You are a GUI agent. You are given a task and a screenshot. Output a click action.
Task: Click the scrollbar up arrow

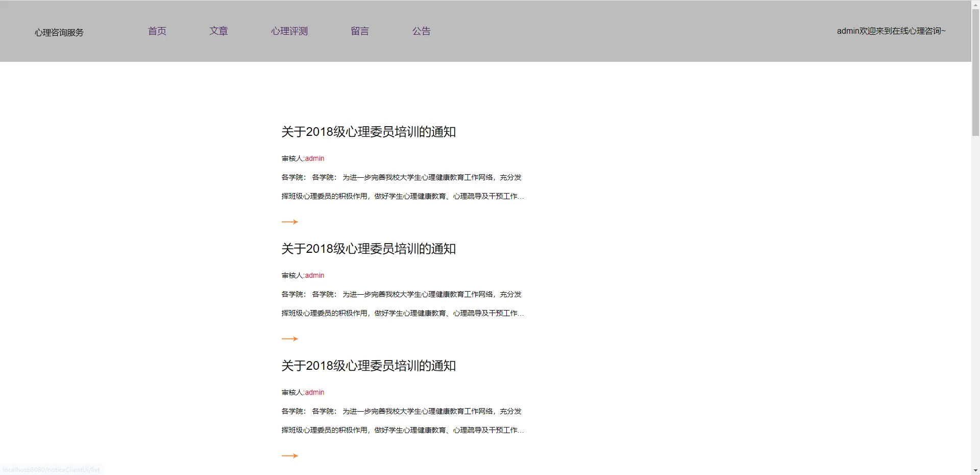click(975, 4)
